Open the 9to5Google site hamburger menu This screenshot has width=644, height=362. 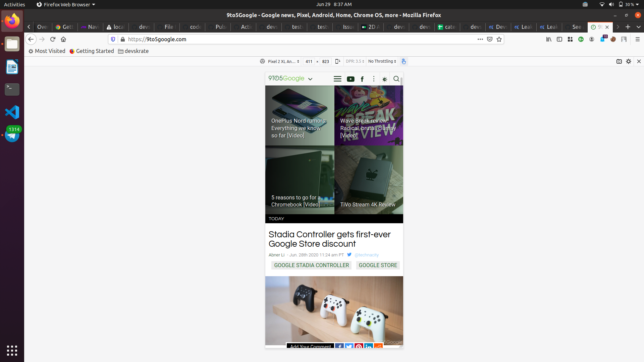point(337,79)
